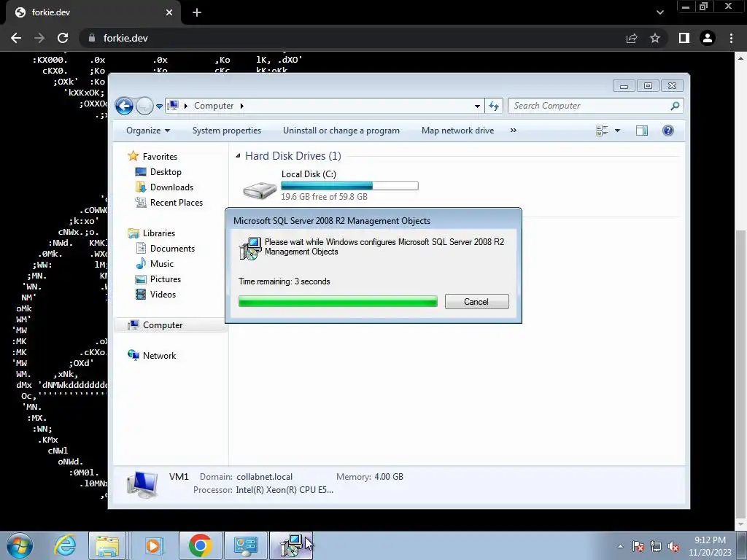Click the change view icon
The height and width of the screenshot is (560, 747).
click(602, 131)
